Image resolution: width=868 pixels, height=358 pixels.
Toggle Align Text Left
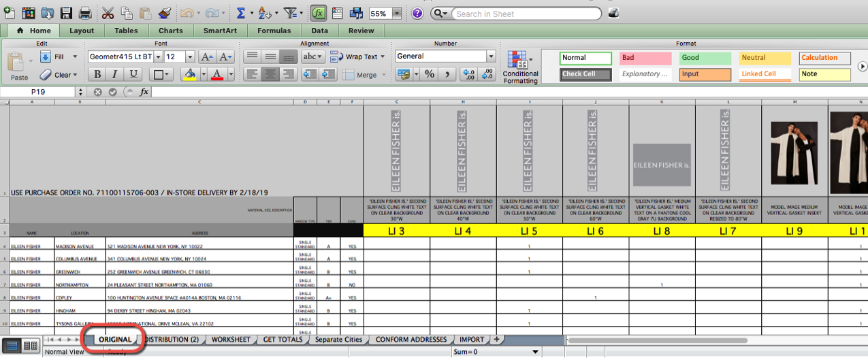point(253,75)
